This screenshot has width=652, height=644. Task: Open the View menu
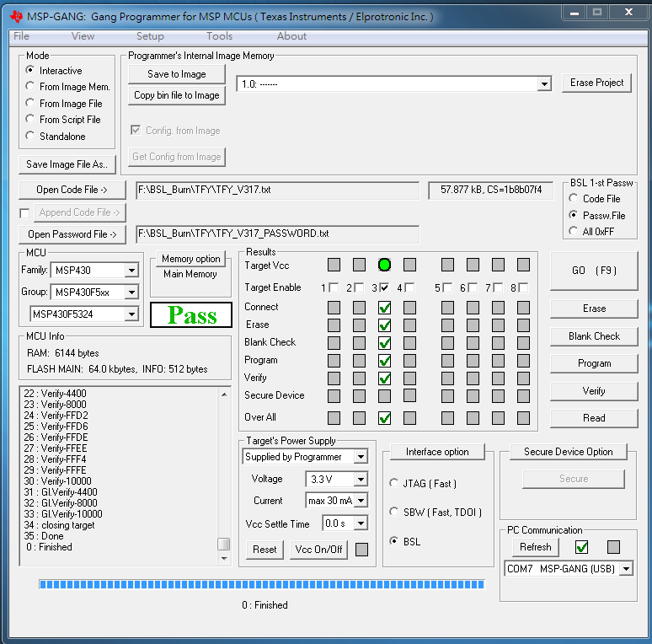pyautogui.click(x=83, y=36)
